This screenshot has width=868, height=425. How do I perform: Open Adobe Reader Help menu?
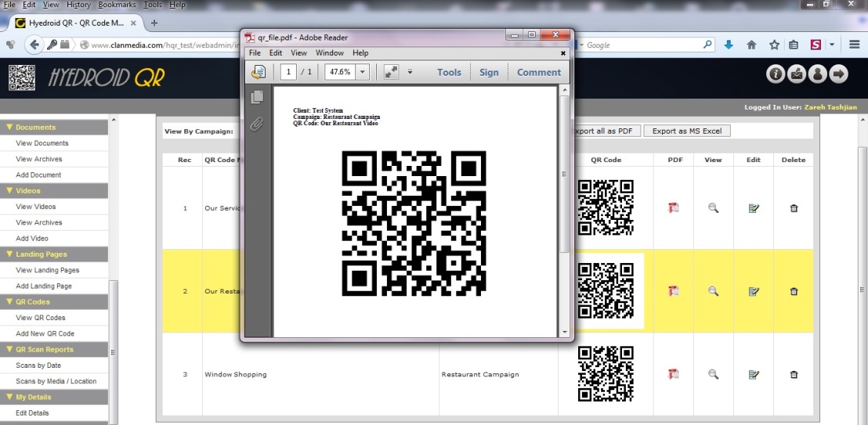click(x=360, y=53)
